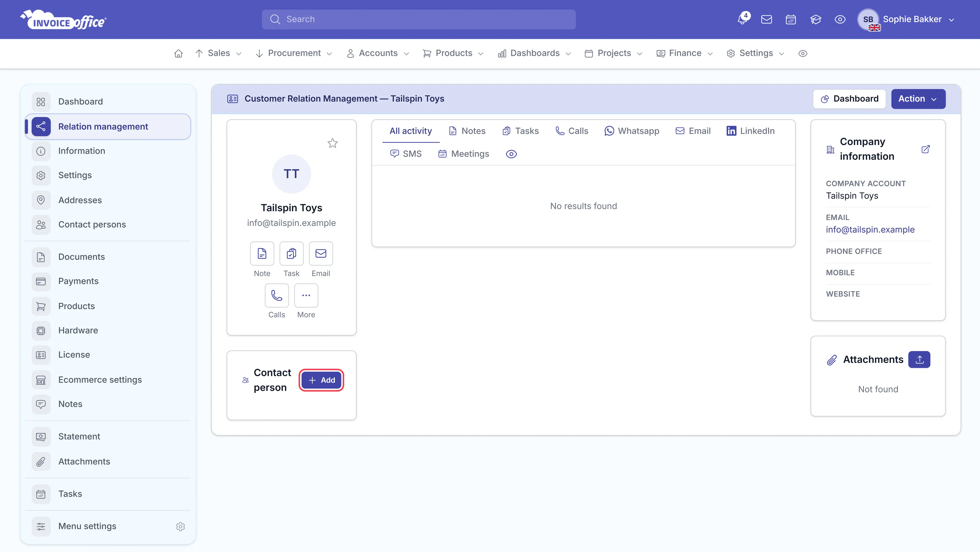
Task: Open the notifications bell icon
Action: [742, 19]
